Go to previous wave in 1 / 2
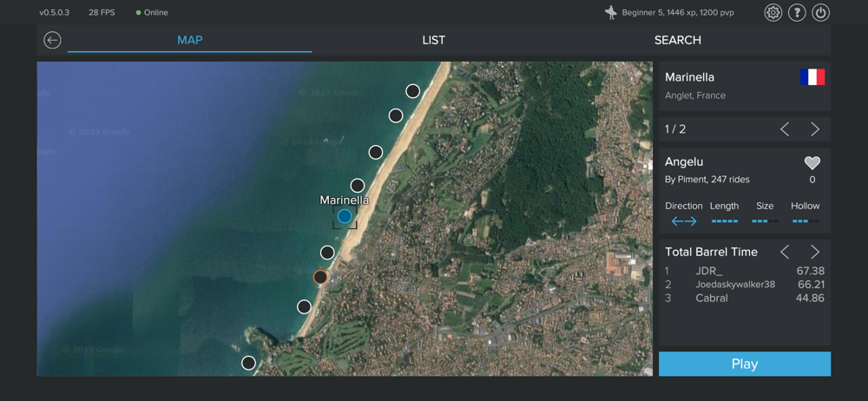 (785, 129)
